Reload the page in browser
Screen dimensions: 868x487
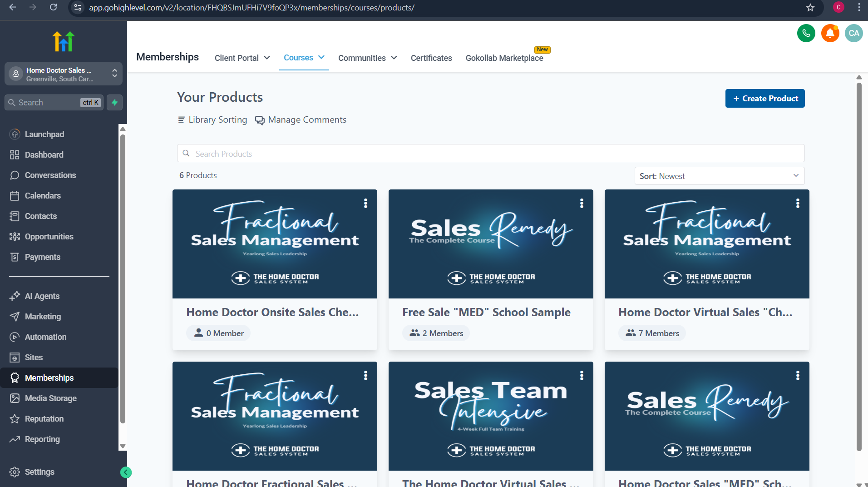pos(53,7)
